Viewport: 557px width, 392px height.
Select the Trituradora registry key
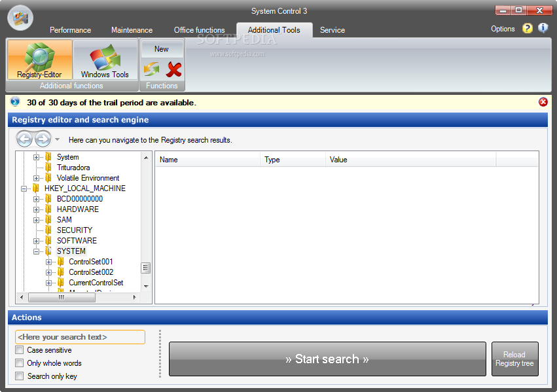pyautogui.click(x=73, y=168)
